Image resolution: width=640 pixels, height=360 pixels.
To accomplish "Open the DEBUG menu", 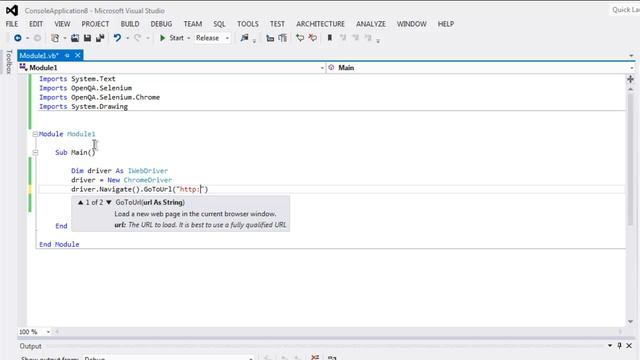I will pos(161,24).
